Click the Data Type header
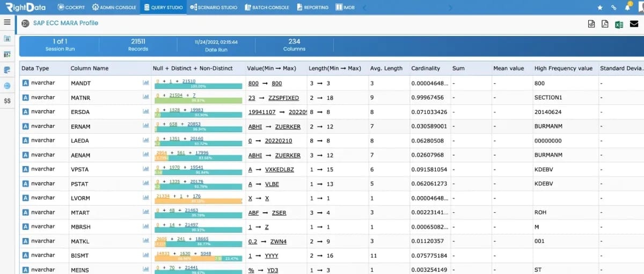Viewport: 644px width, 274px height. [x=35, y=68]
